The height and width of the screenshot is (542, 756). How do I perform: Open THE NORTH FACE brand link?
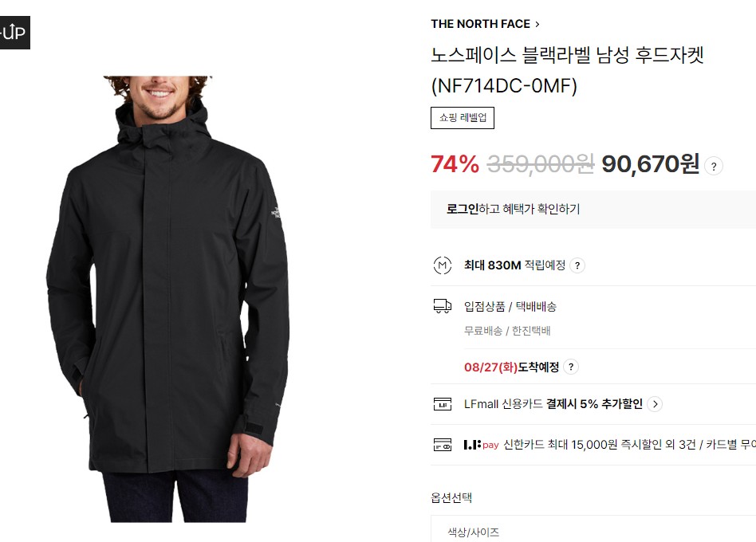pos(480,24)
